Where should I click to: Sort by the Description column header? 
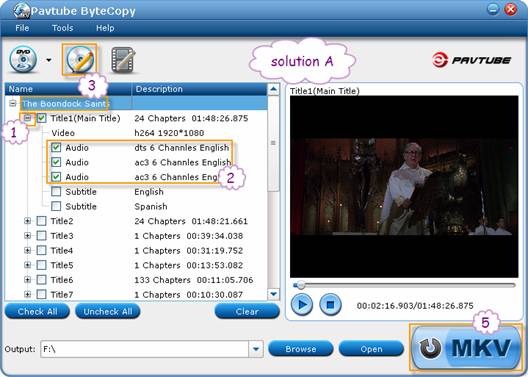pyautogui.click(x=199, y=89)
